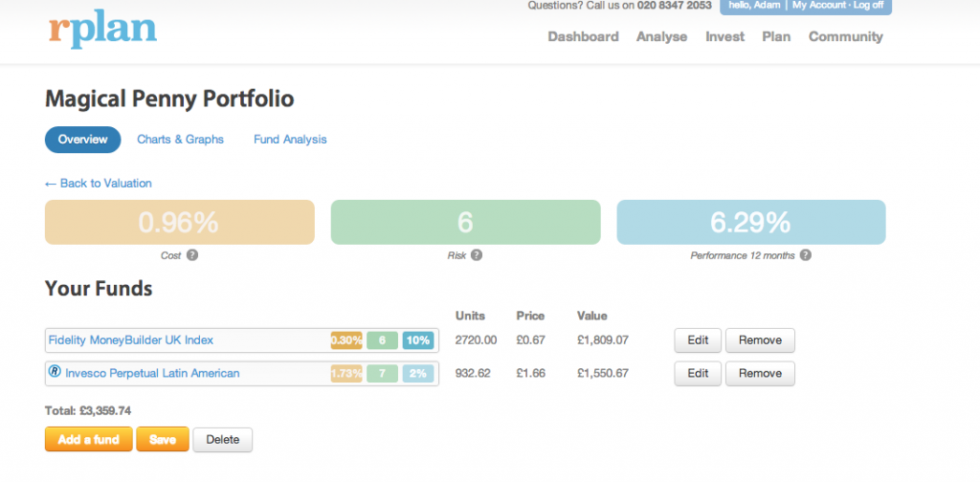The image size is (980, 482).
Task: Open the Analyse menu
Action: (662, 37)
